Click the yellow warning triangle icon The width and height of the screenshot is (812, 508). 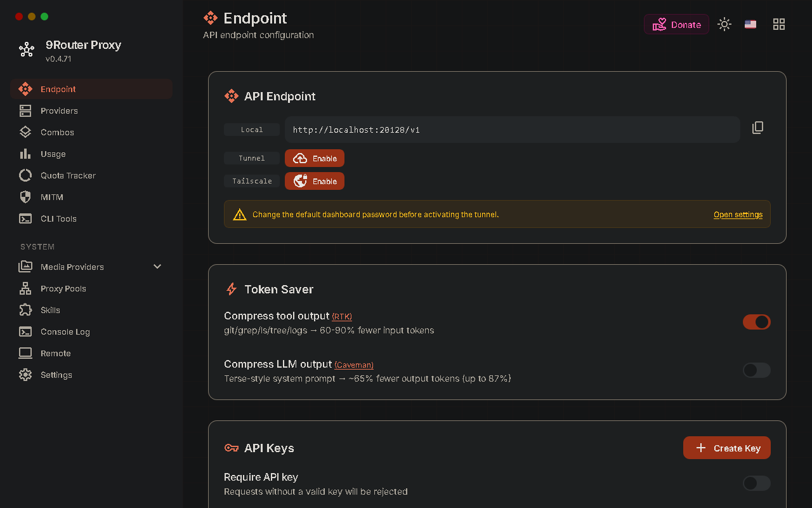click(240, 215)
